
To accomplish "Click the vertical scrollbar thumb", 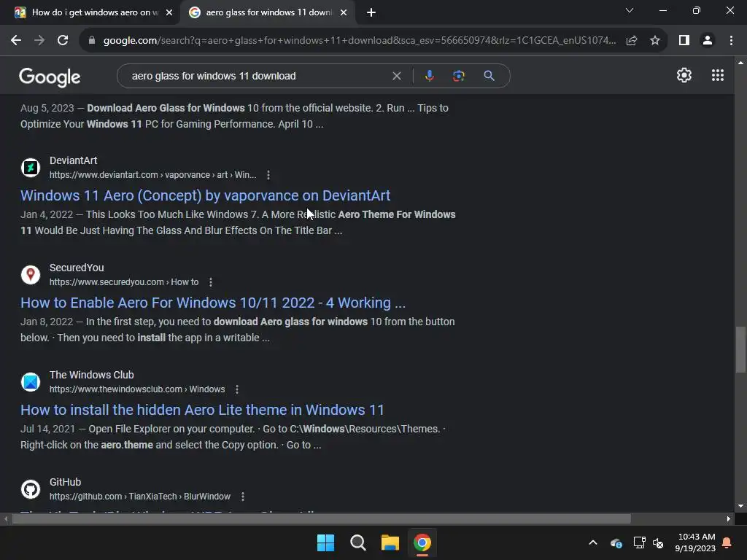I will tap(740, 349).
